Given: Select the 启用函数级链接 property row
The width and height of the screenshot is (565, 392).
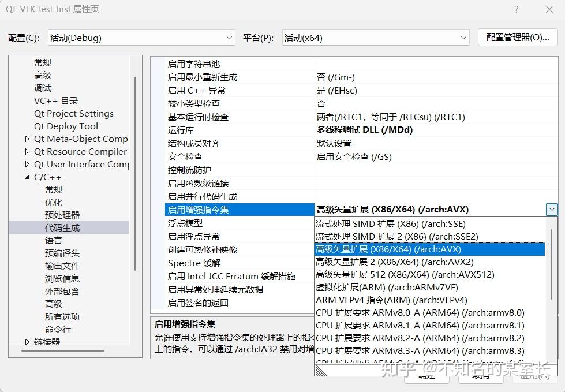Looking at the screenshot, I should [361, 184].
